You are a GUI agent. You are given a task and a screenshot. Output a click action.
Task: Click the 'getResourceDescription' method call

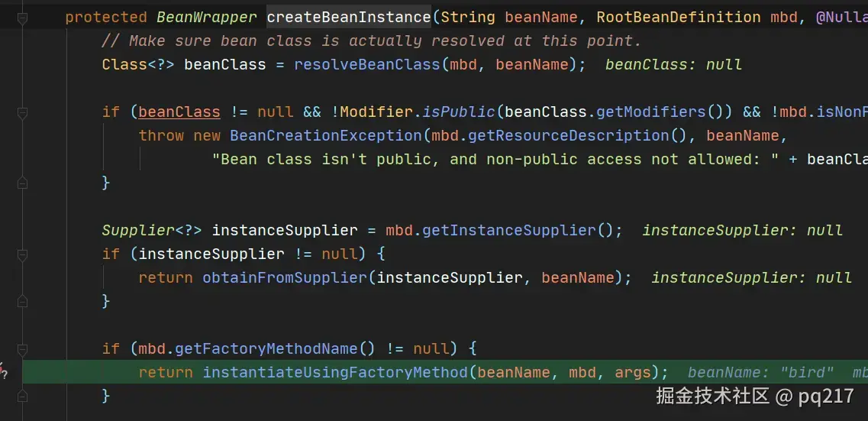569,136
